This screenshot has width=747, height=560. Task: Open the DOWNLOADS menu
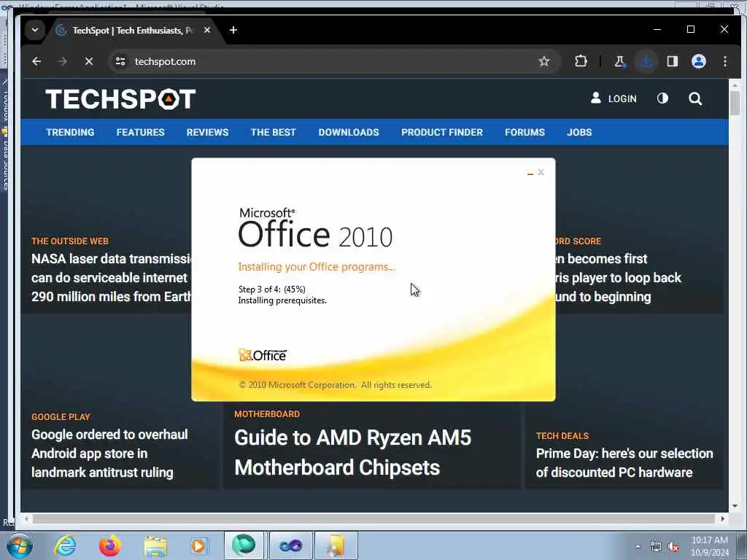tap(349, 133)
